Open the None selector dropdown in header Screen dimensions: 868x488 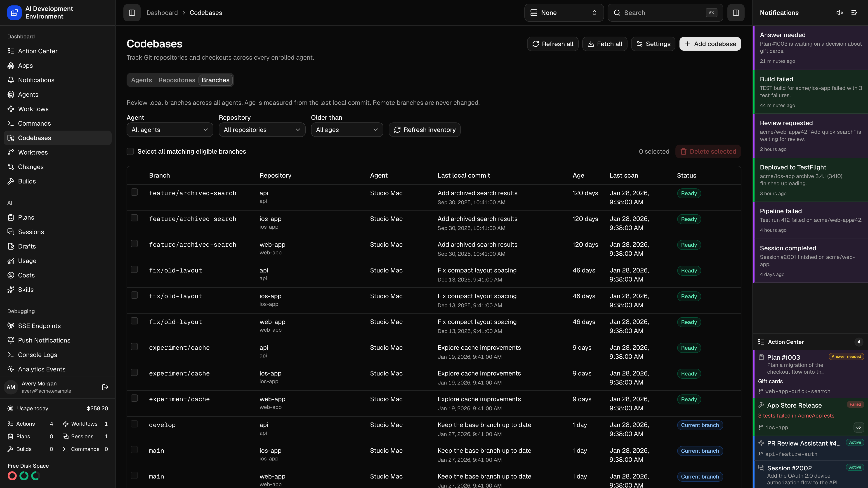pyautogui.click(x=564, y=13)
